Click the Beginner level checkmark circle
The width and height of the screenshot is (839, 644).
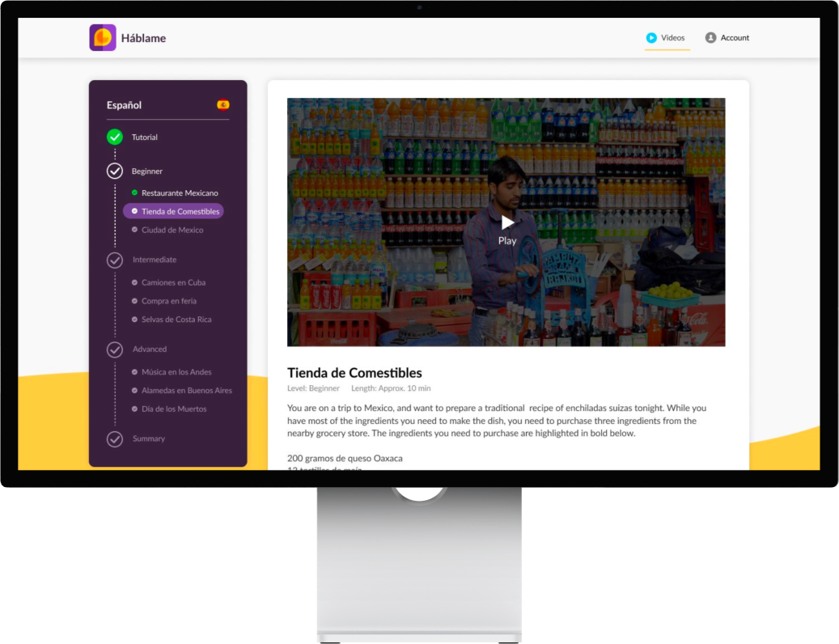click(115, 172)
